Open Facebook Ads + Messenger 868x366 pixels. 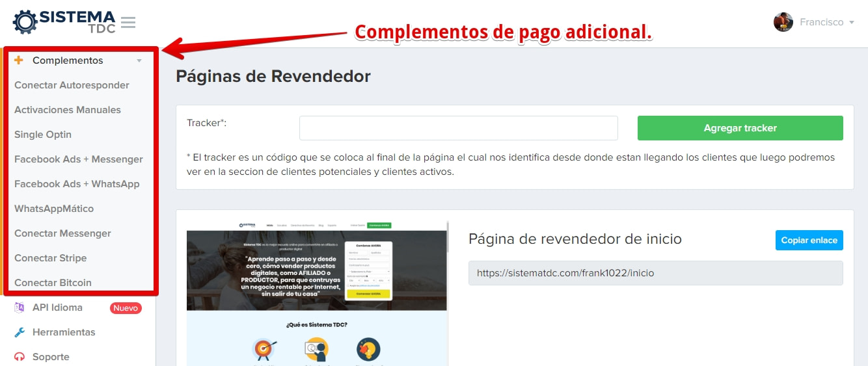[x=79, y=159]
